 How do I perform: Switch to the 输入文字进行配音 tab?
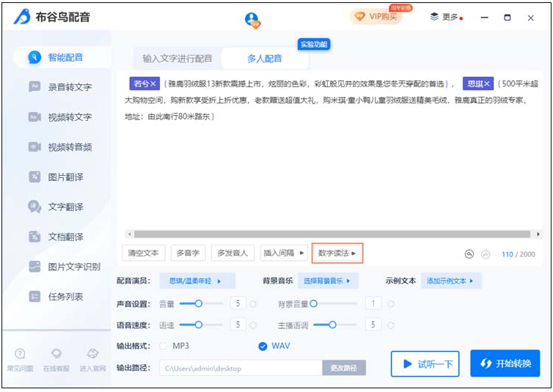(x=177, y=58)
